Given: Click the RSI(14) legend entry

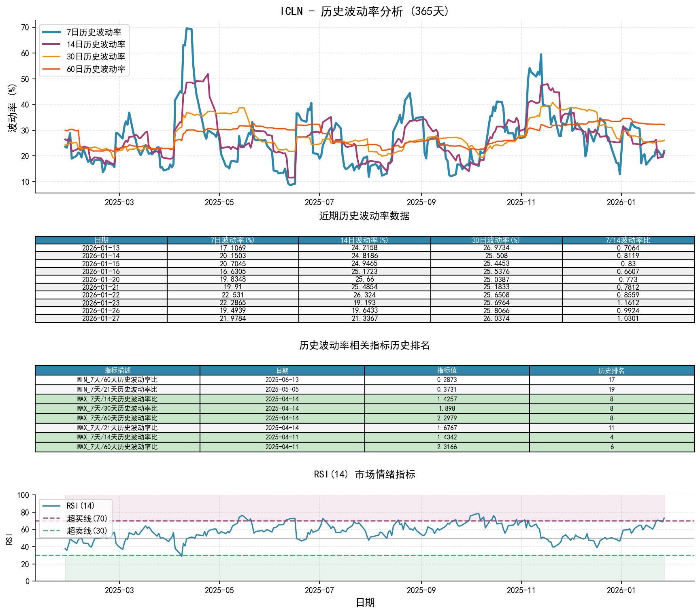Looking at the screenshot, I should 80,506.
